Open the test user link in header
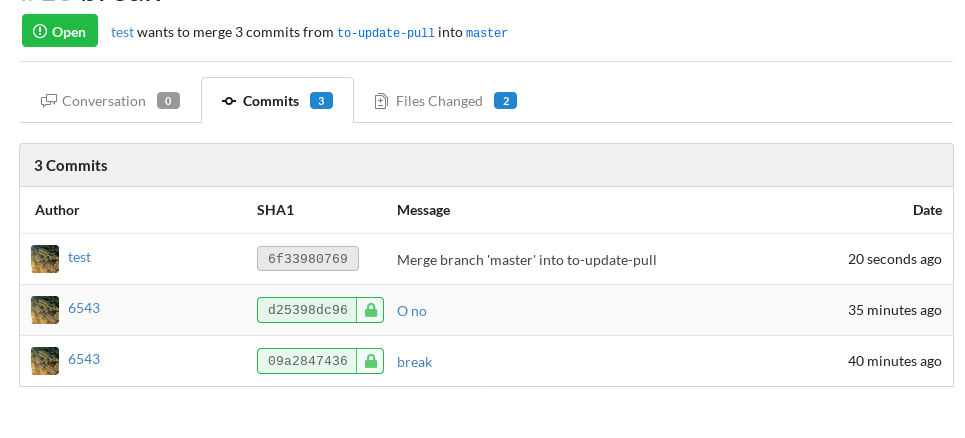 pyautogui.click(x=122, y=33)
